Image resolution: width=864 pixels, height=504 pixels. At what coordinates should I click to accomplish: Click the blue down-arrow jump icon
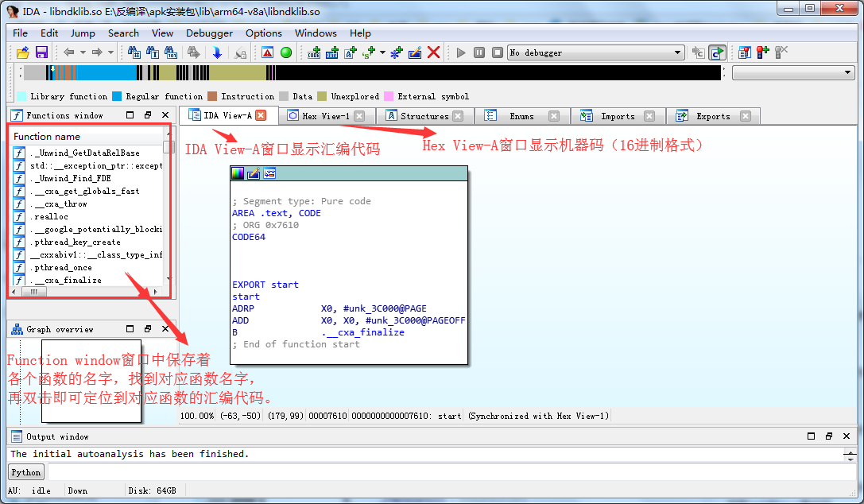tap(217, 52)
